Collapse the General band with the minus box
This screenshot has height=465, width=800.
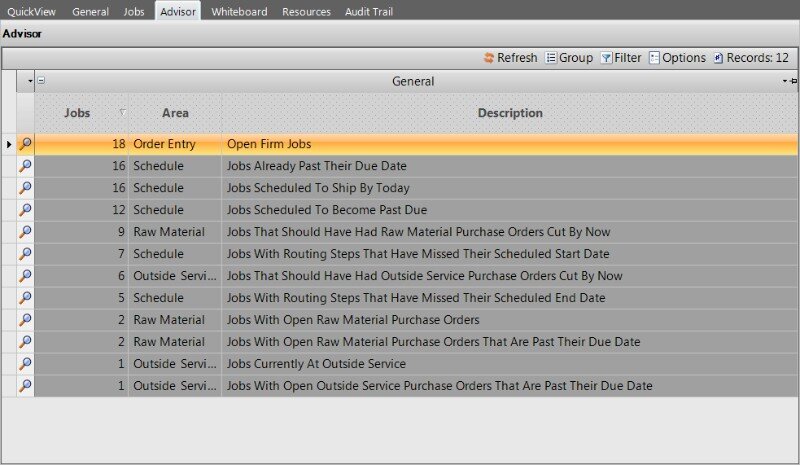coord(41,81)
